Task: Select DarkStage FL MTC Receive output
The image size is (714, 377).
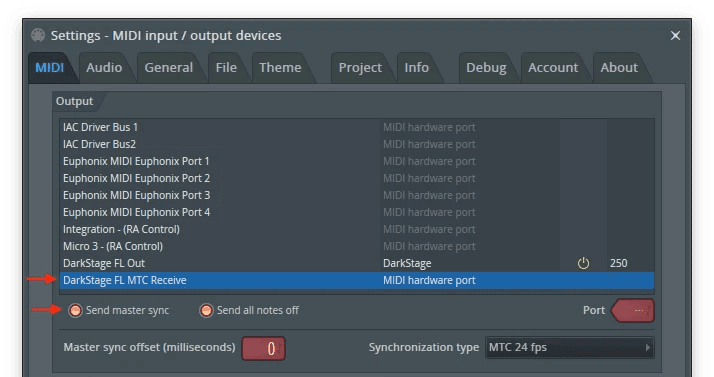Action: pos(357,280)
